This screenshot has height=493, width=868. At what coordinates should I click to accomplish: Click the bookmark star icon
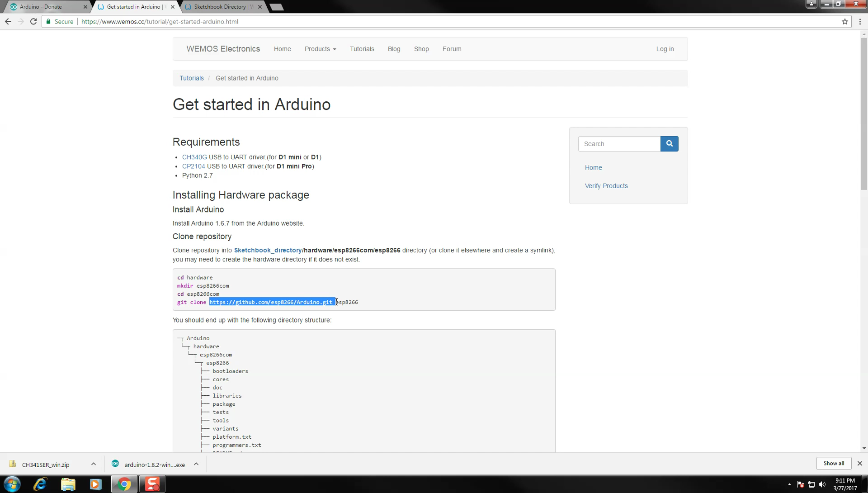(x=845, y=21)
